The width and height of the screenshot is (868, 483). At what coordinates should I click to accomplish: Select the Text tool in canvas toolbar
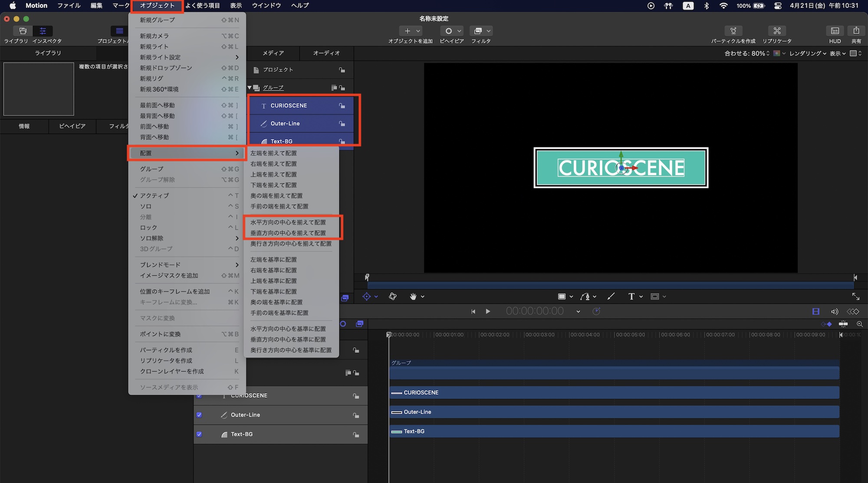pos(631,297)
